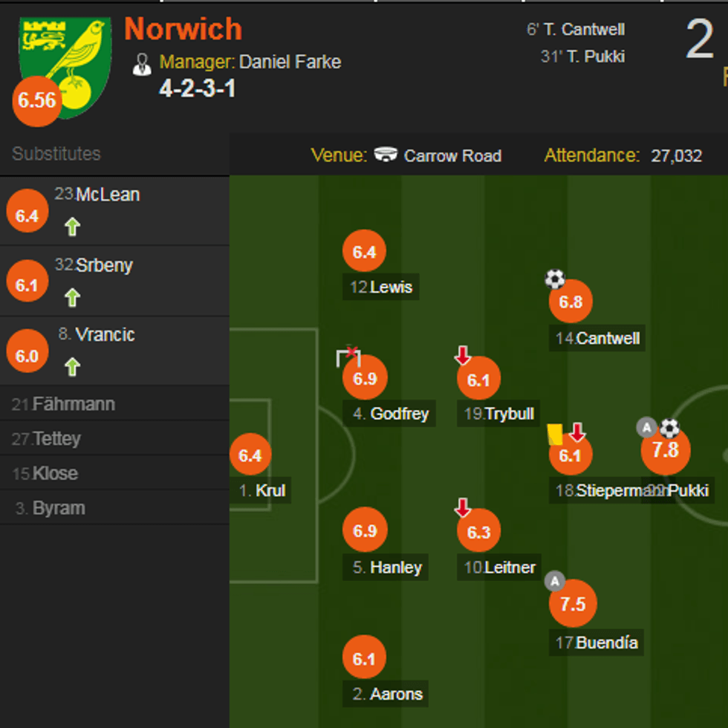Click the Aarons player name label

click(397, 694)
